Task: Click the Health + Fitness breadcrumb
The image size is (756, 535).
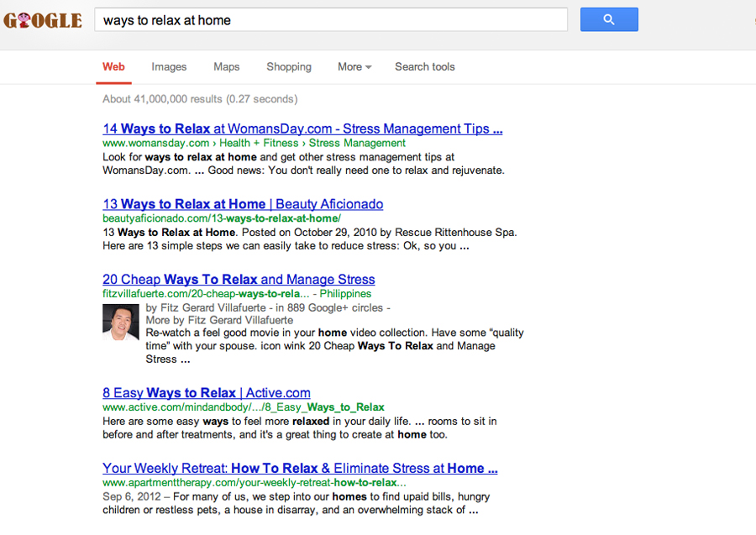Action: [259, 143]
